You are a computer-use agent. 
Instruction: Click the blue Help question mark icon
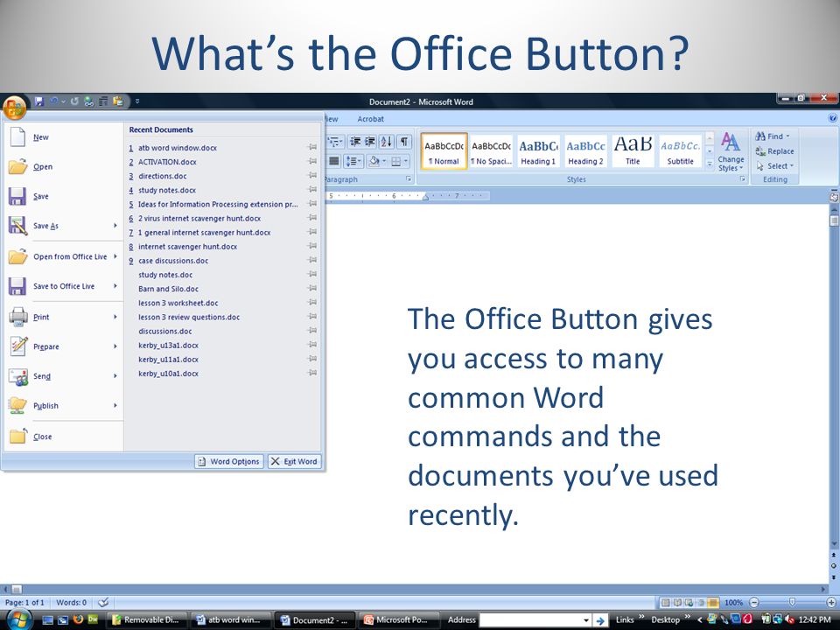click(x=833, y=118)
